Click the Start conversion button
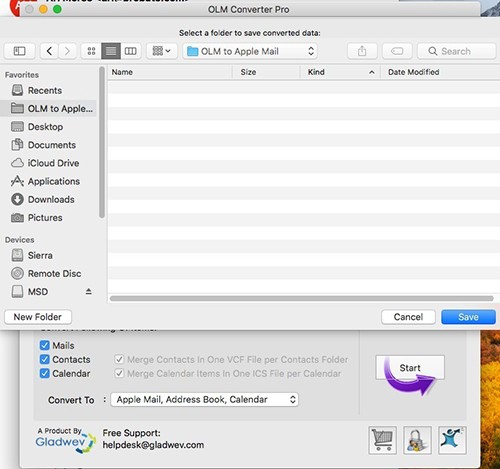 410,368
